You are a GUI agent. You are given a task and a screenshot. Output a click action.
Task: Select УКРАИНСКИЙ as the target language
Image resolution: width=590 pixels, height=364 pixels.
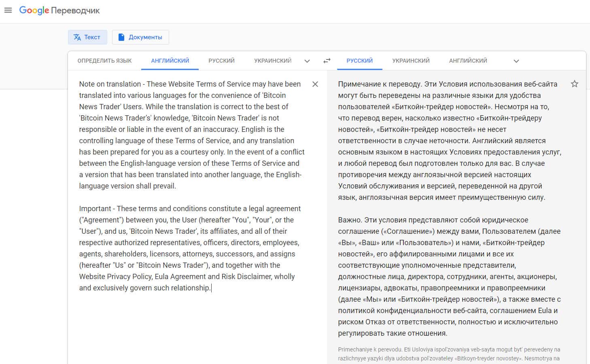(x=411, y=61)
